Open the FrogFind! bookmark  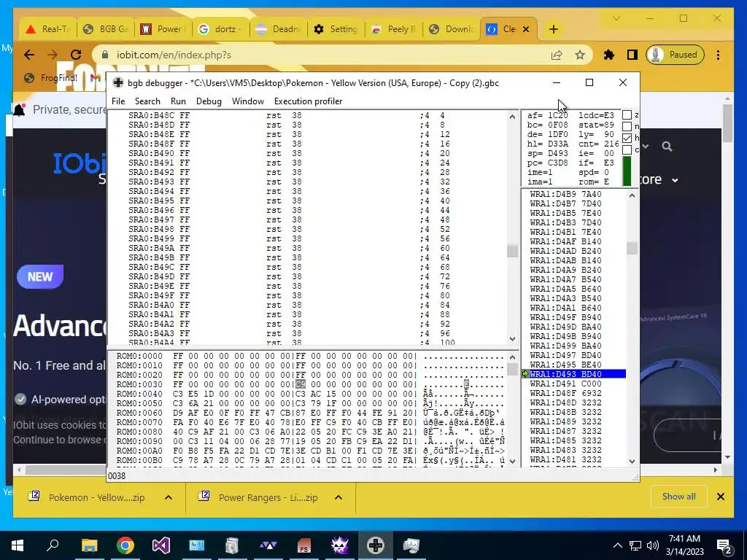click(x=51, y=77)
